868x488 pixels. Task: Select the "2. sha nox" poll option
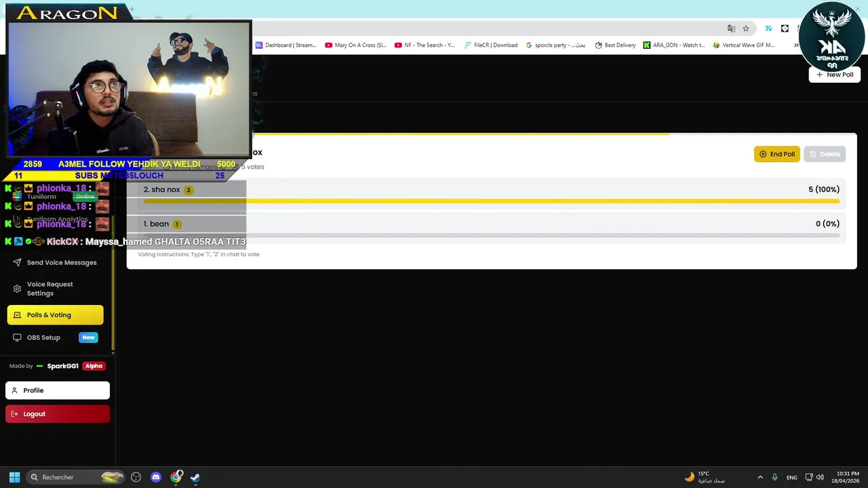[x=492, y=194]
